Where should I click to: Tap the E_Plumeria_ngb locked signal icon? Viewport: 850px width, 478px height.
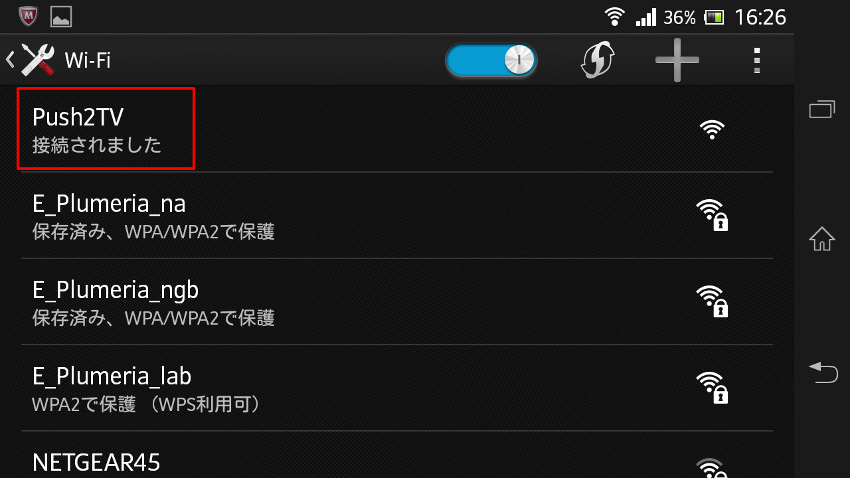[712, 301]
